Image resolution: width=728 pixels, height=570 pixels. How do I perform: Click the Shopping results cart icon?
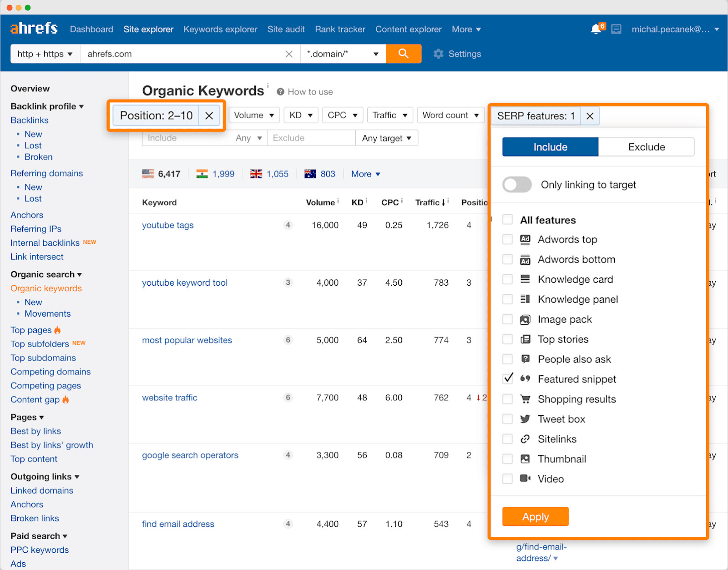click(x=525, y=399)
